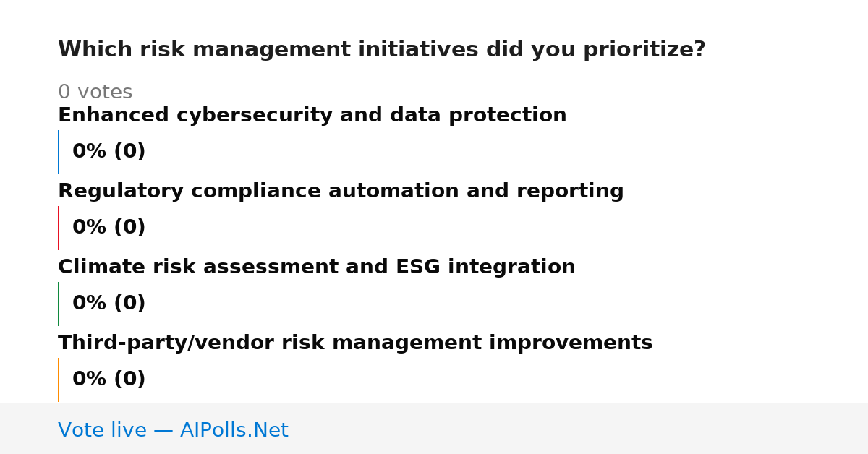The image size is (868, 454).
Task: Select 'Regulatory compliance automation and reporting' option
Action: pyautogui.click(x=341, y=192)
